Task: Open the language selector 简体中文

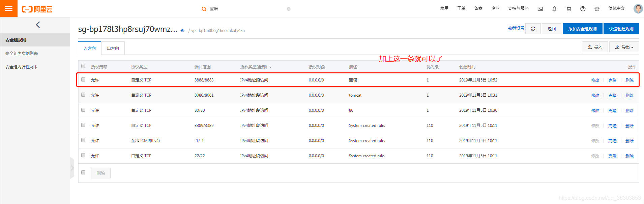Action: tap(616, 8)
